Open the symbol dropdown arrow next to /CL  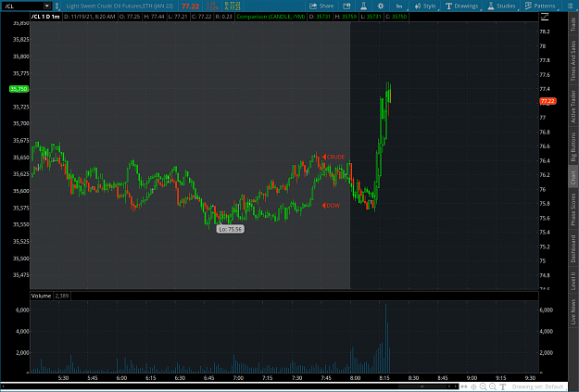47,6
